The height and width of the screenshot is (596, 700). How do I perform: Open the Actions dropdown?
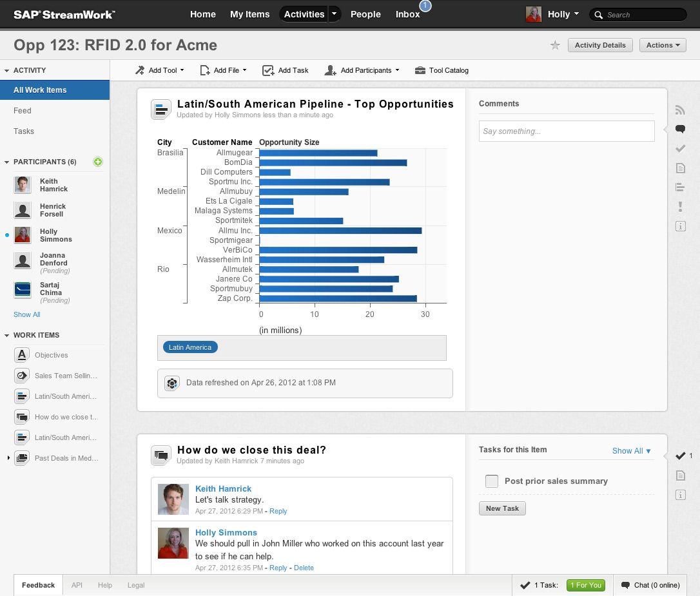pos(663,45)
